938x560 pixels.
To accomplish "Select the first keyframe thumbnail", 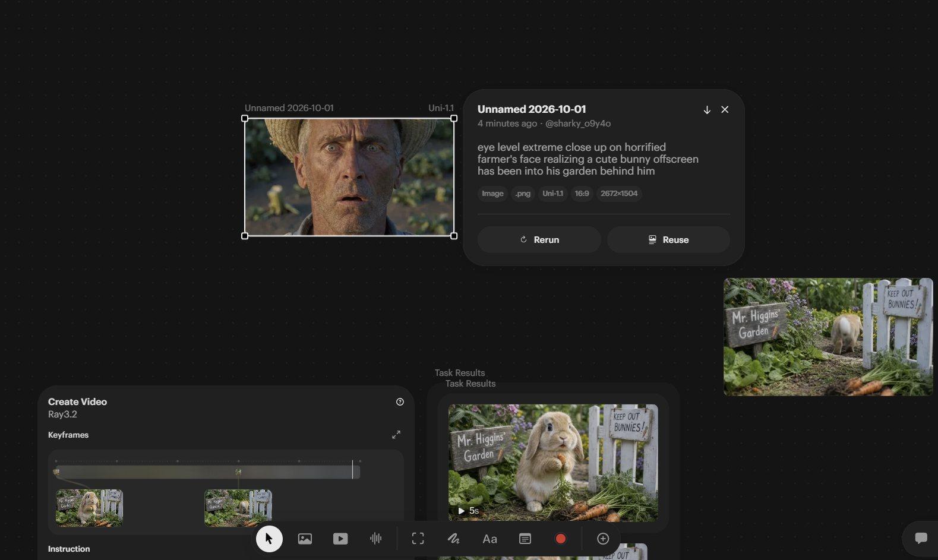I will 89,508.
